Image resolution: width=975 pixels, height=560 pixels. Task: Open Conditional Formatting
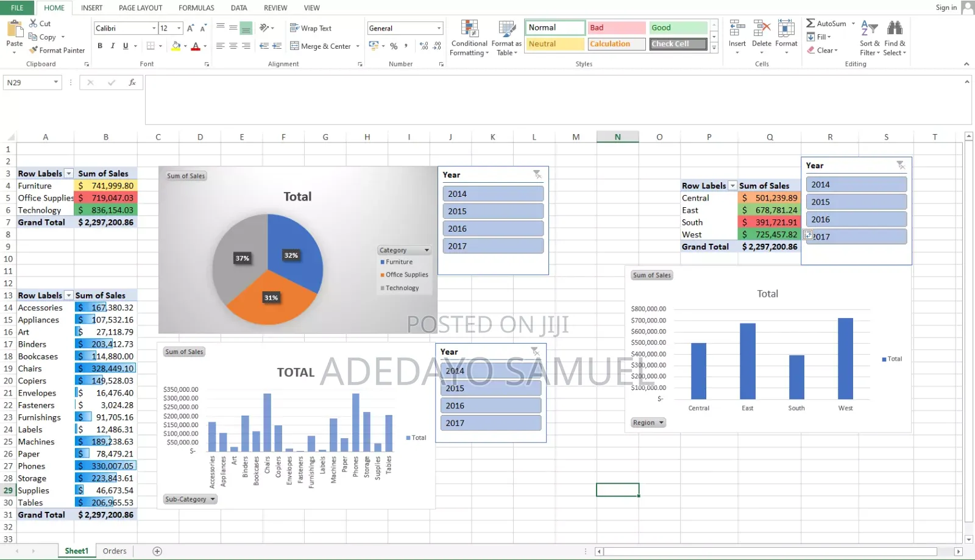click(x=469, y=38)
